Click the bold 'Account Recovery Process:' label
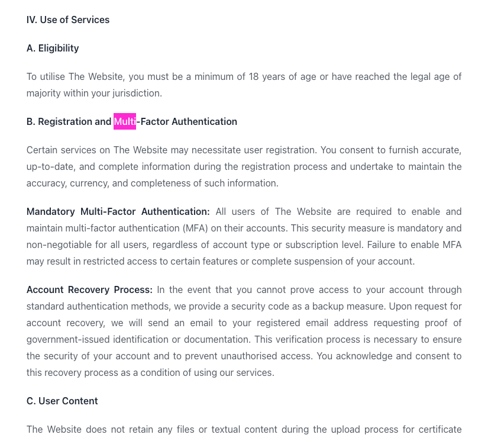This screenshot has width=504, height=441. tap(89, 290)
